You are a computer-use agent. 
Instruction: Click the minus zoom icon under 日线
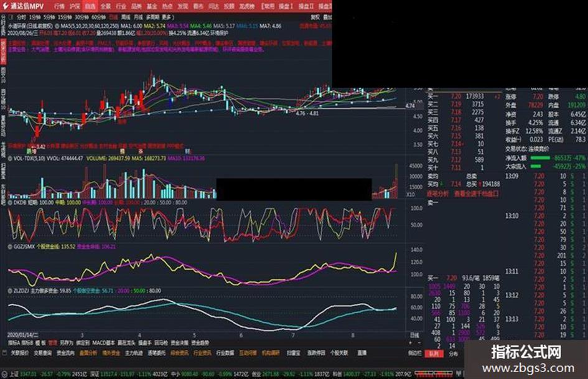point(419,343)
